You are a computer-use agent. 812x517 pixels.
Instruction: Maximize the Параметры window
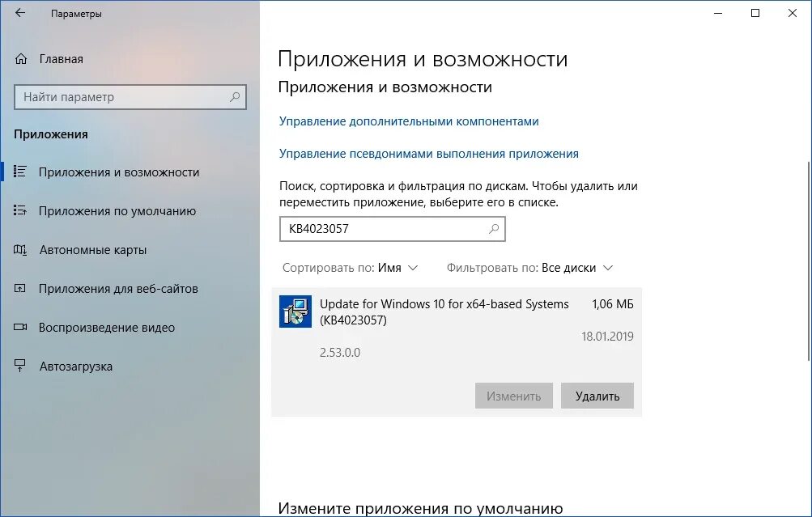[x=755, y=14]
